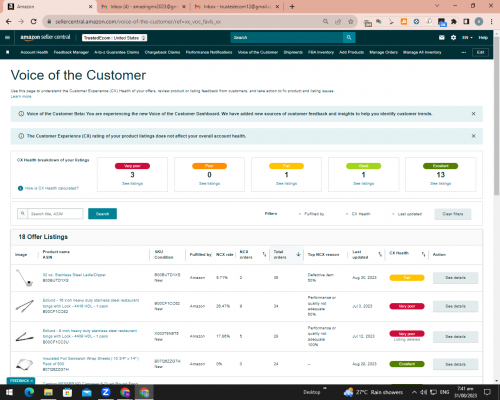
Task: Click the Help link in the header
Action: tap(483, 38)
